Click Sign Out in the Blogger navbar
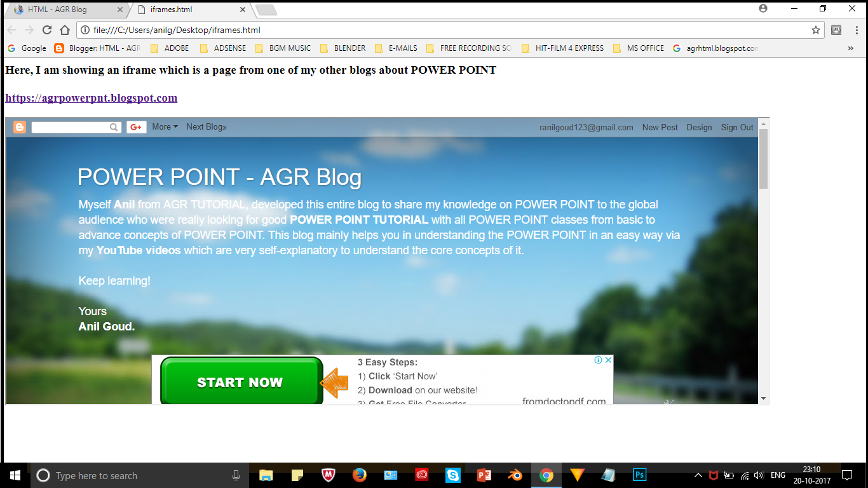 (737, 127)
